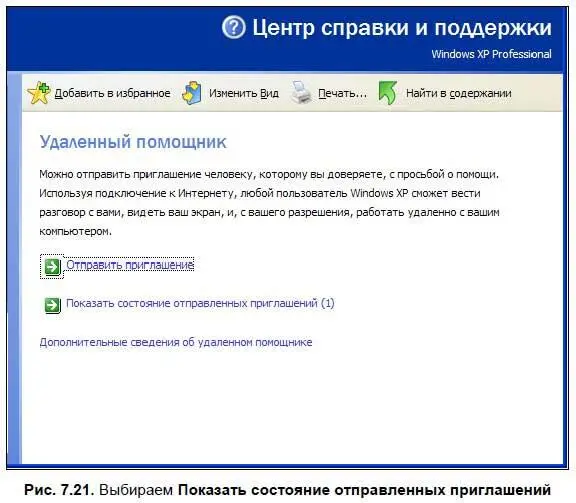
Task: Click the yellow star Add to Favorites icon
Action: 39,93
